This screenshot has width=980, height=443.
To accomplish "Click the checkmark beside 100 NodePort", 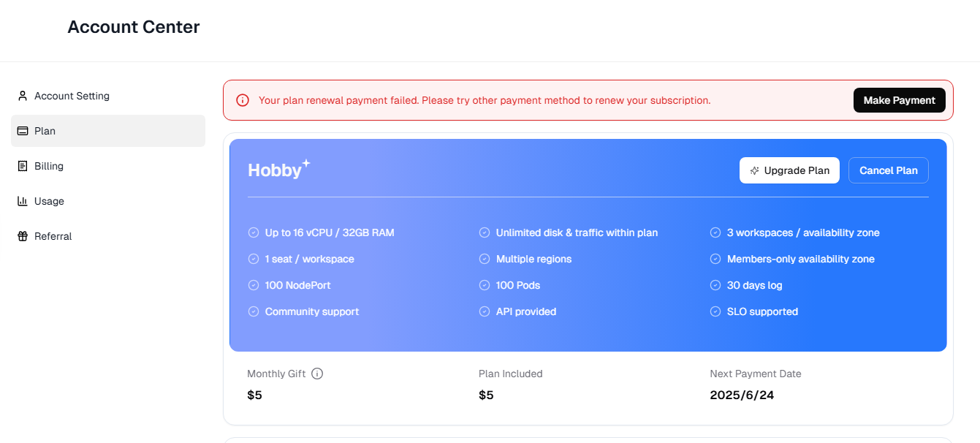I will [x=254, y=285].
